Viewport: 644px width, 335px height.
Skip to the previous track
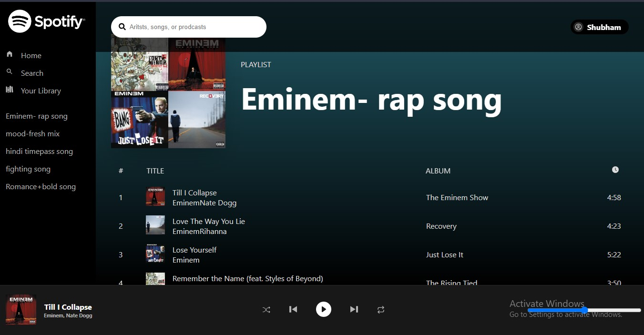click(x=293, y=309)
